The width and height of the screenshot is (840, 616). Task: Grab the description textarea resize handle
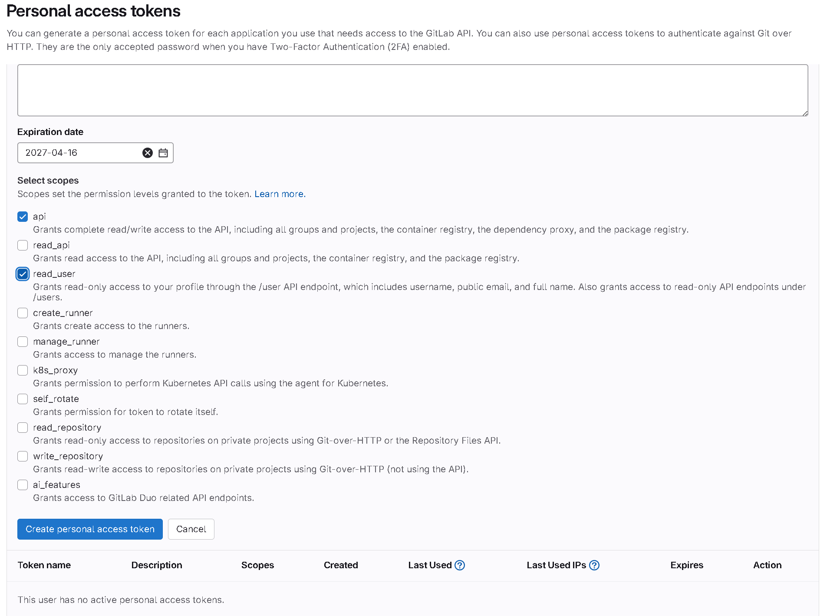pyautogui.click(x=805, y=113)
